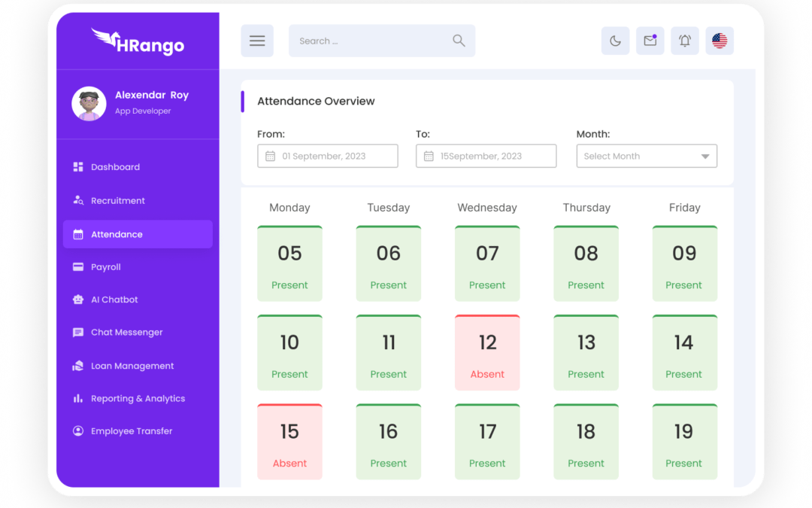Screen dimensions: 812x508
Task: Click the Chat Messenger icon
Action: click(x=78, y=333)
